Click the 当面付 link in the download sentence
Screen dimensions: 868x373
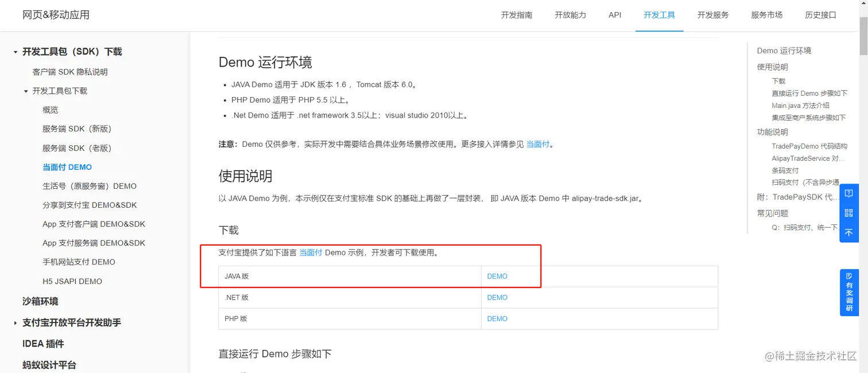click(x=311, y=252)
